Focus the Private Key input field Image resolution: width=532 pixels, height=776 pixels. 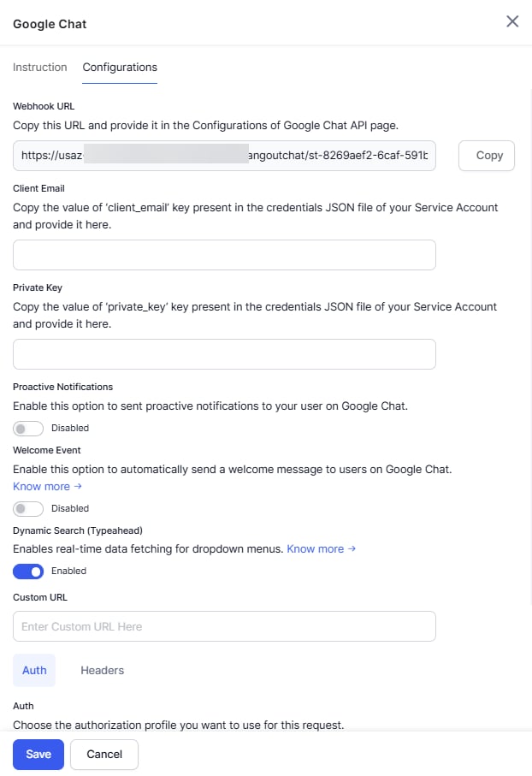click(x=224, y=354)
